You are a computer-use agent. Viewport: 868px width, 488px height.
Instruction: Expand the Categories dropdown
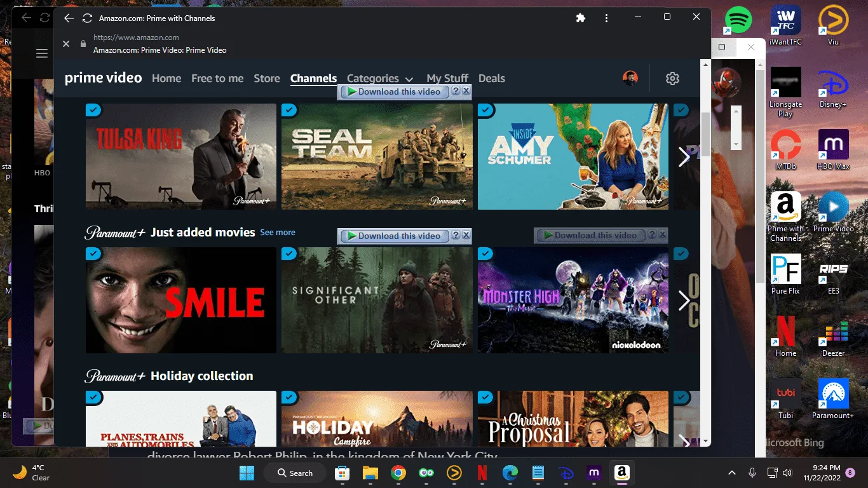point(380,78)
